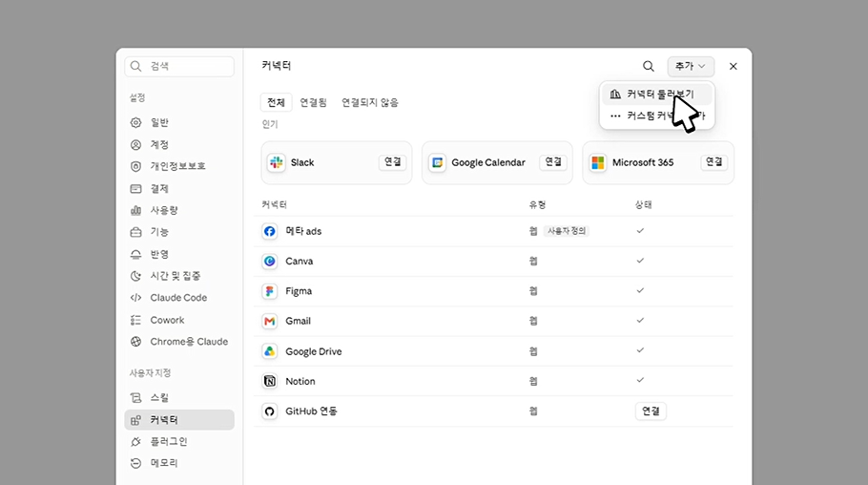This screenshot has width=868, height=485.
Task: Select the Figma connector name
Action: [x=299, y=291]
